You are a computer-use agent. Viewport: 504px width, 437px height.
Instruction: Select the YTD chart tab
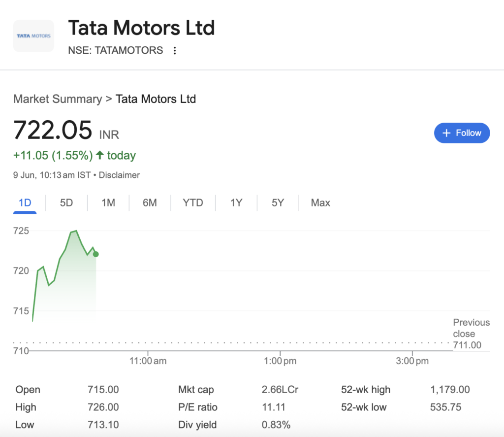point(193,202)
